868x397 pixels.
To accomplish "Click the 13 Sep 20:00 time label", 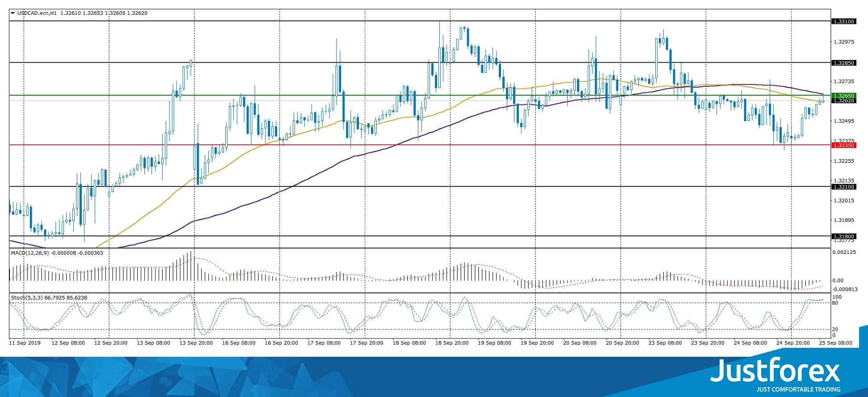I will 196,343.
